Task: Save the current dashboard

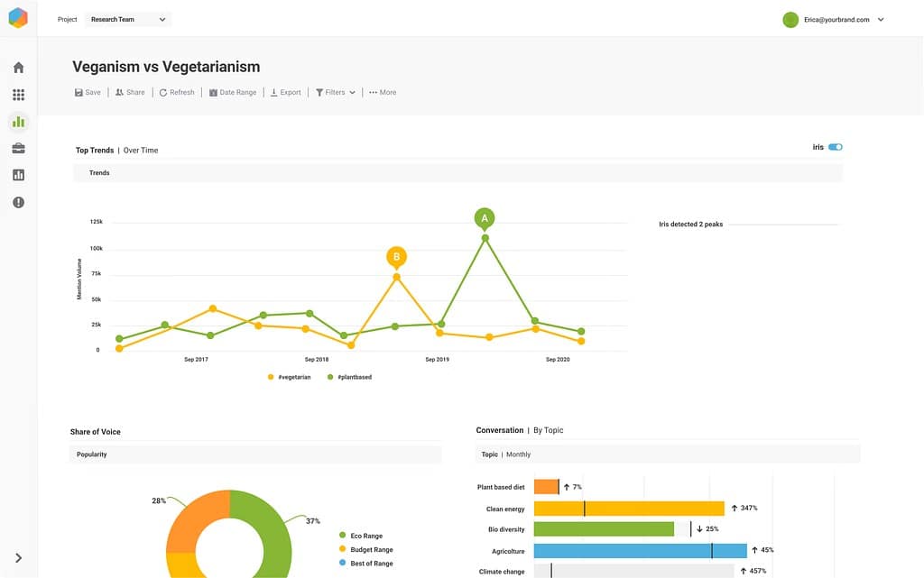Action: [87, 91]
